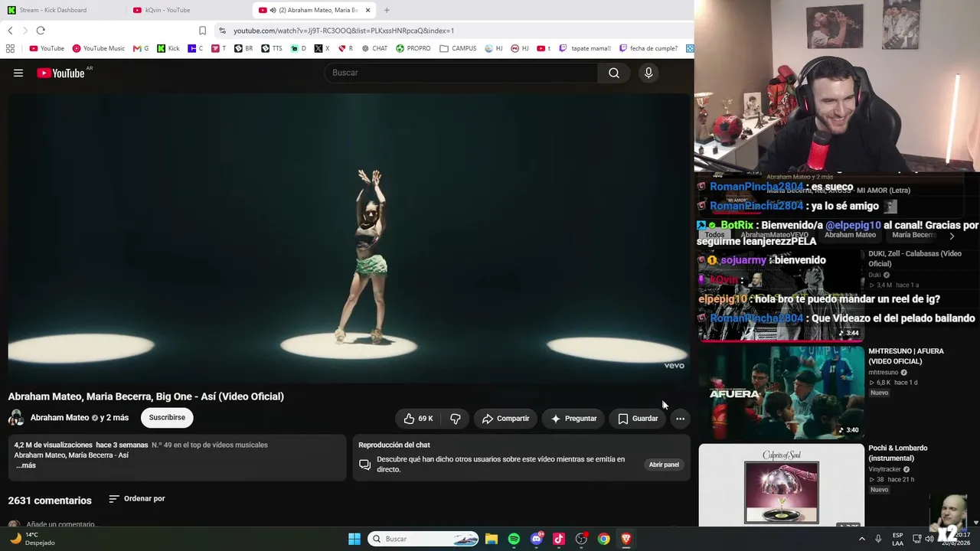The height and width of the screenshot is (551, 980).
Task: Open the Gmail bookmark labeled G
Action: 141,48
